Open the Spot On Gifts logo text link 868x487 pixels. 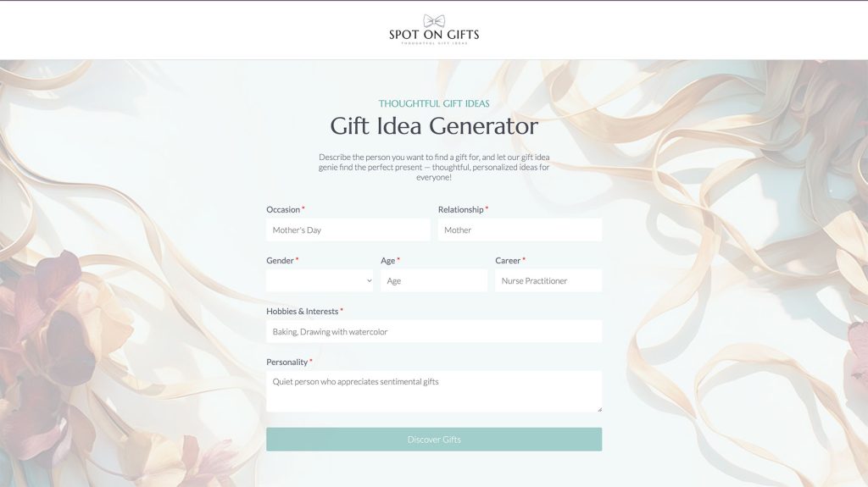point(434,35)
